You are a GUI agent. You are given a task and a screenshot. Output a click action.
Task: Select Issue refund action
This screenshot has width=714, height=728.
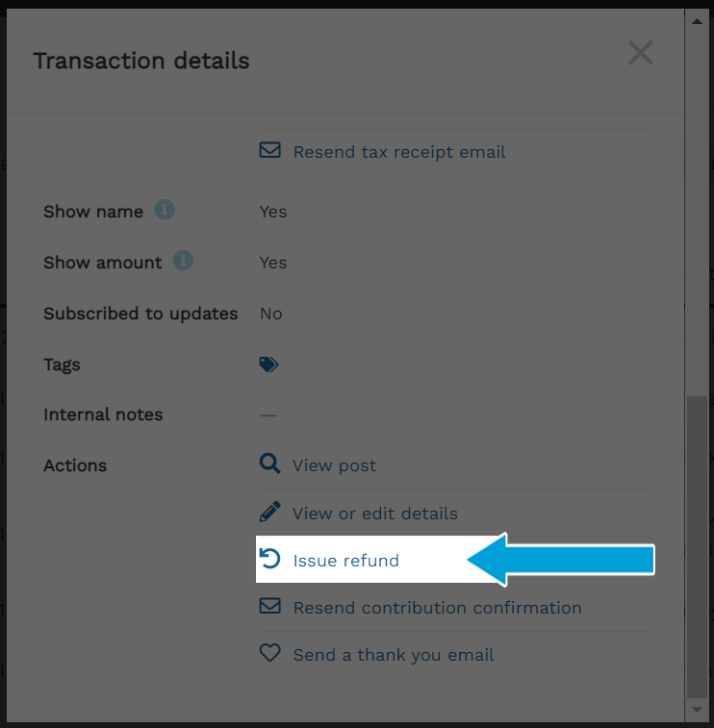[x=346, y=561]
